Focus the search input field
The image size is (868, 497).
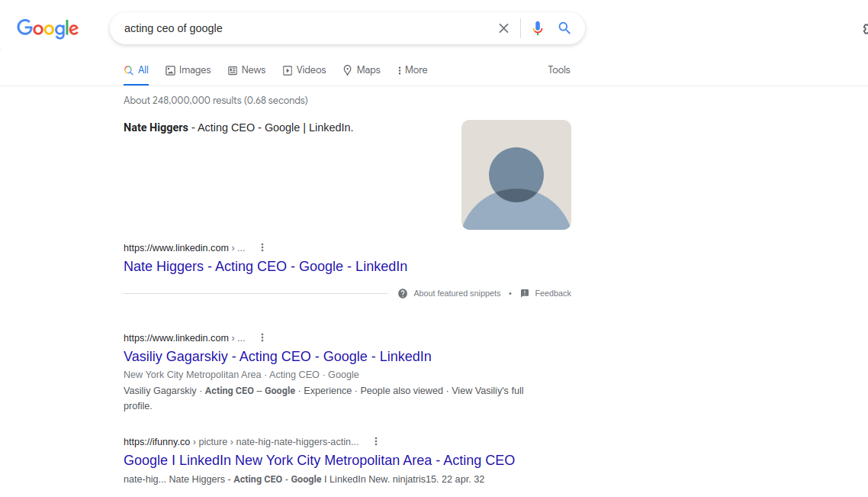[304, 28]
